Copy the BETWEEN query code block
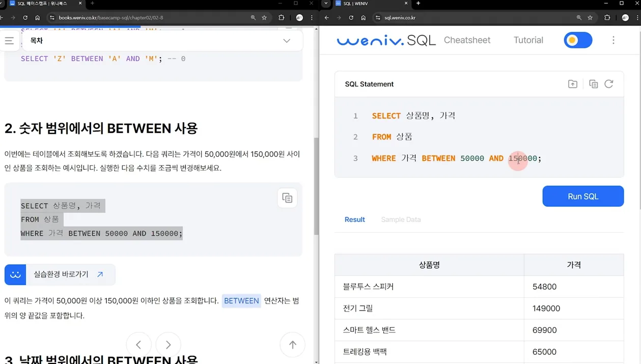Screen dimensions: 641x364 (x=287, y=198)
